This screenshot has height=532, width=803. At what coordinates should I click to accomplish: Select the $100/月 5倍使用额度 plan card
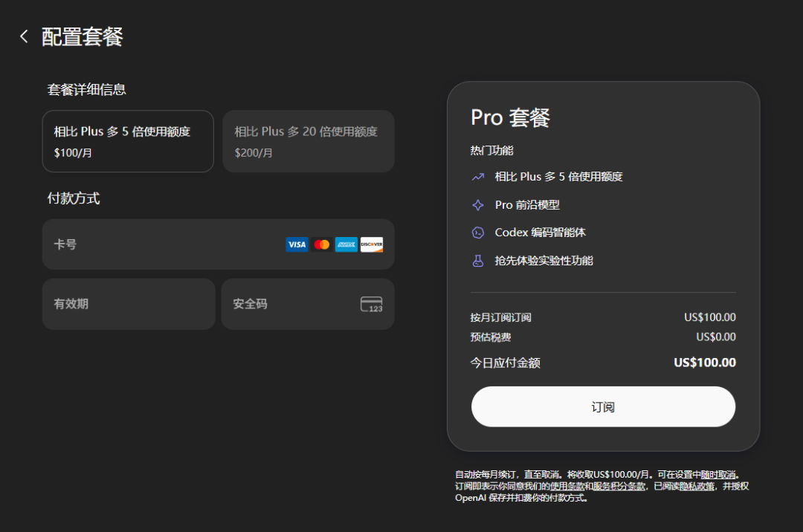click(x=128, y=141)
